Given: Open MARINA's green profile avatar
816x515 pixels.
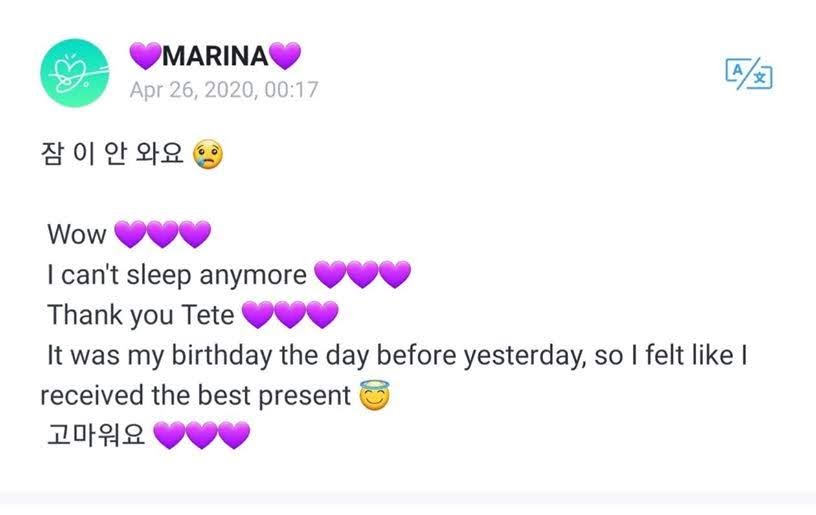Looking at the screenshot, I should 75,73.
